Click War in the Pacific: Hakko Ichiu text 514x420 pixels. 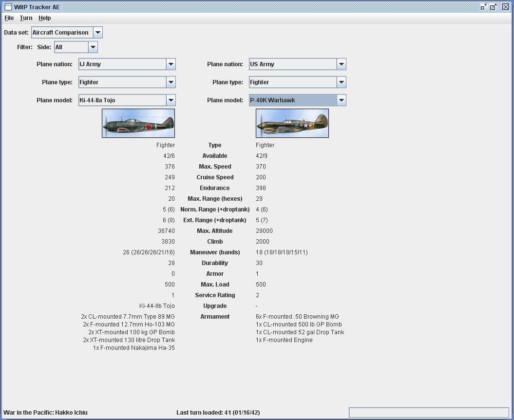click(46, 413)
